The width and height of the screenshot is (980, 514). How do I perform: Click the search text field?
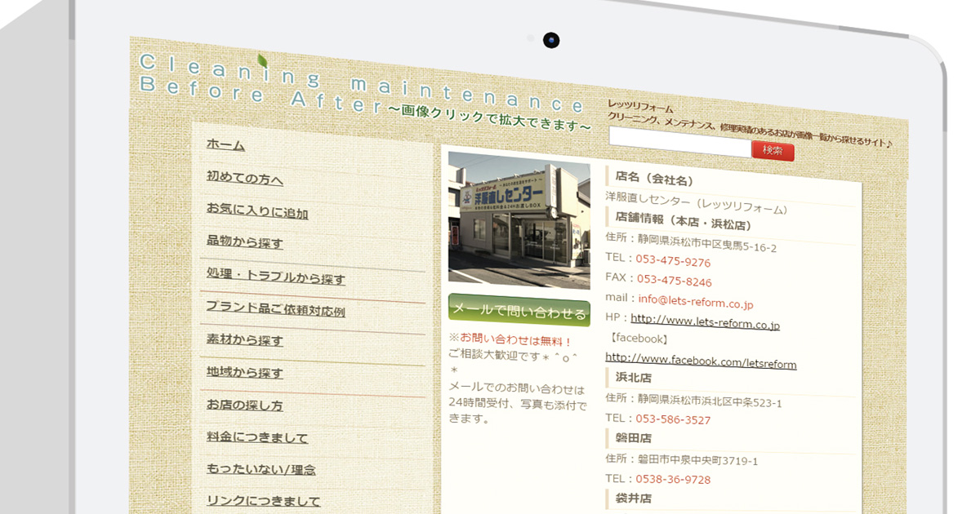[679, 144]
